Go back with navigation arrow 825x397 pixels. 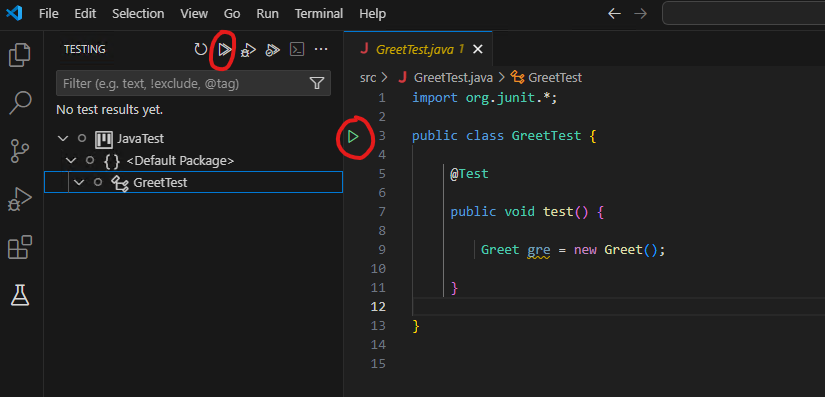[614, 14]
